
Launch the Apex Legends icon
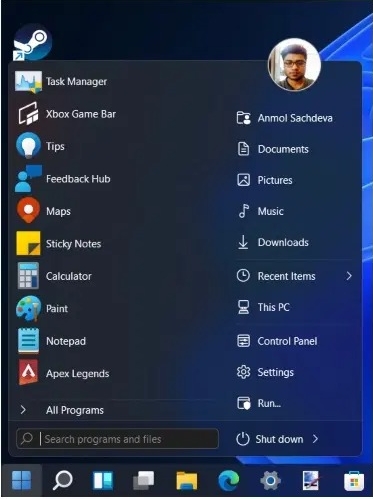[28, 373]
